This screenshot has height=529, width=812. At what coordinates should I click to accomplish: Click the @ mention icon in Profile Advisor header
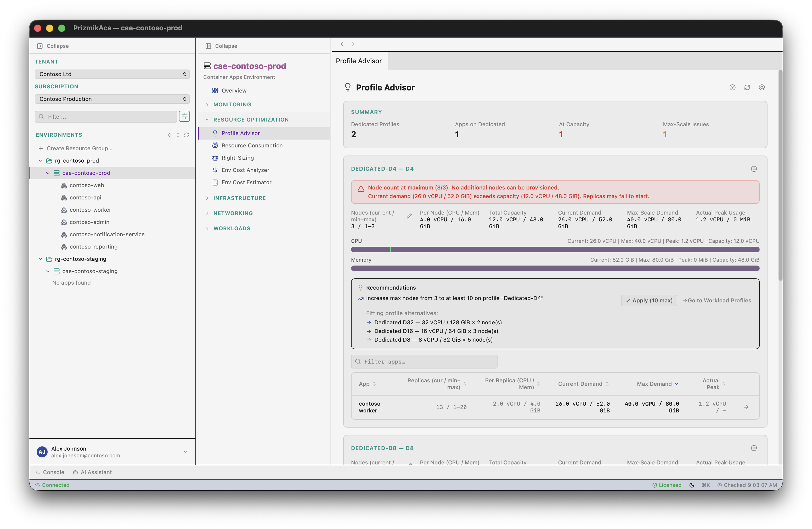tap(762, 88)
